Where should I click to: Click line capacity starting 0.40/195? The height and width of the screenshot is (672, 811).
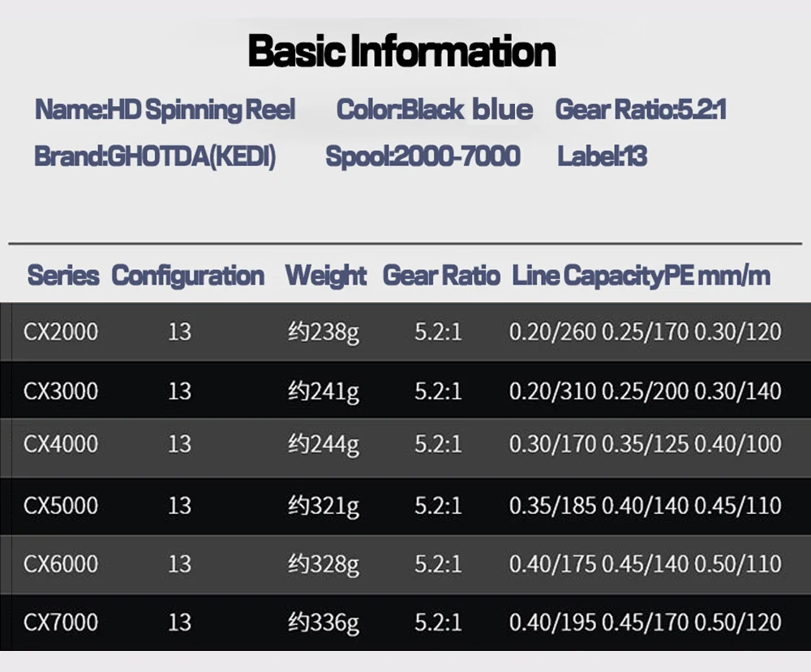(645, 623)
